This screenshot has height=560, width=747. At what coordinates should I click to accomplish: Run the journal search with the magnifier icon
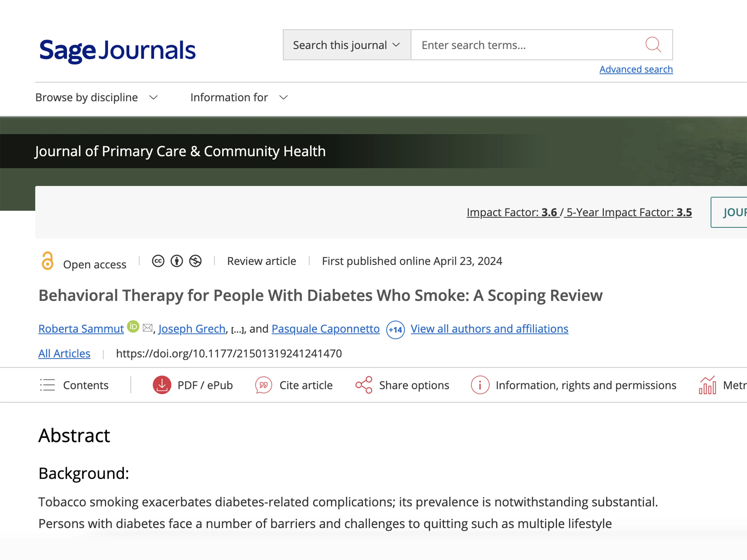(653, 44)
